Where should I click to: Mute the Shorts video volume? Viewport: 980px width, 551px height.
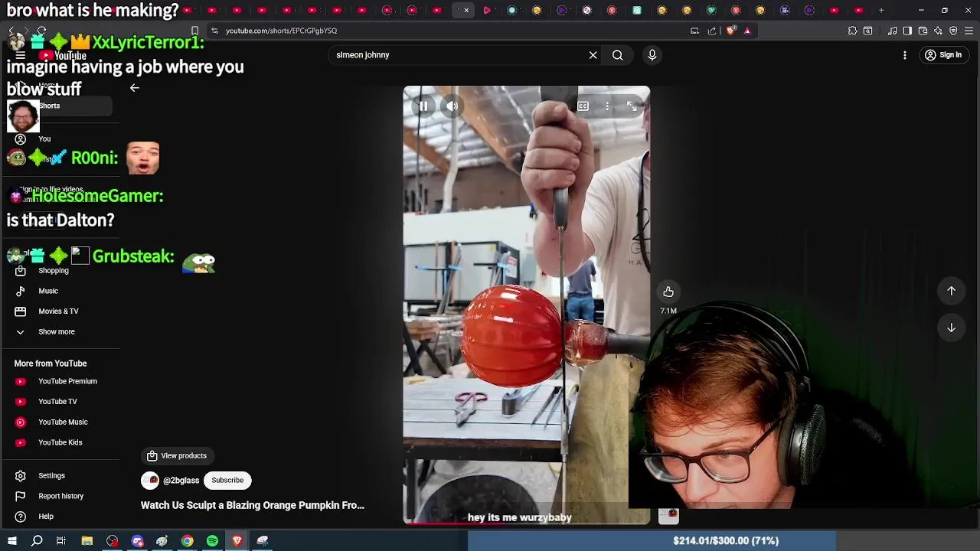[452, 106]
